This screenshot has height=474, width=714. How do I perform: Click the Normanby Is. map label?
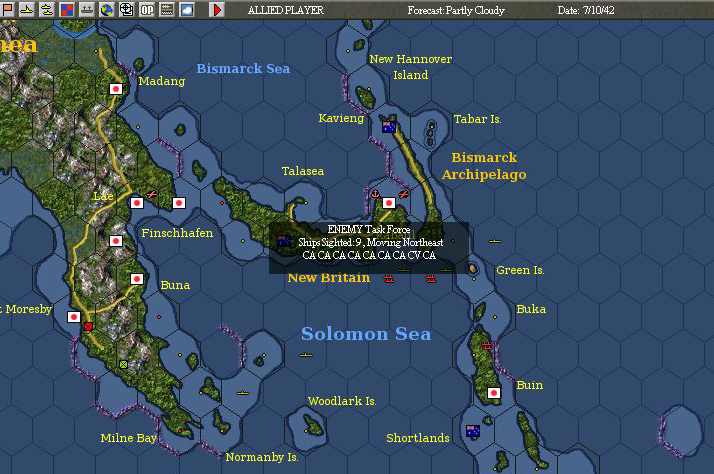262,457
